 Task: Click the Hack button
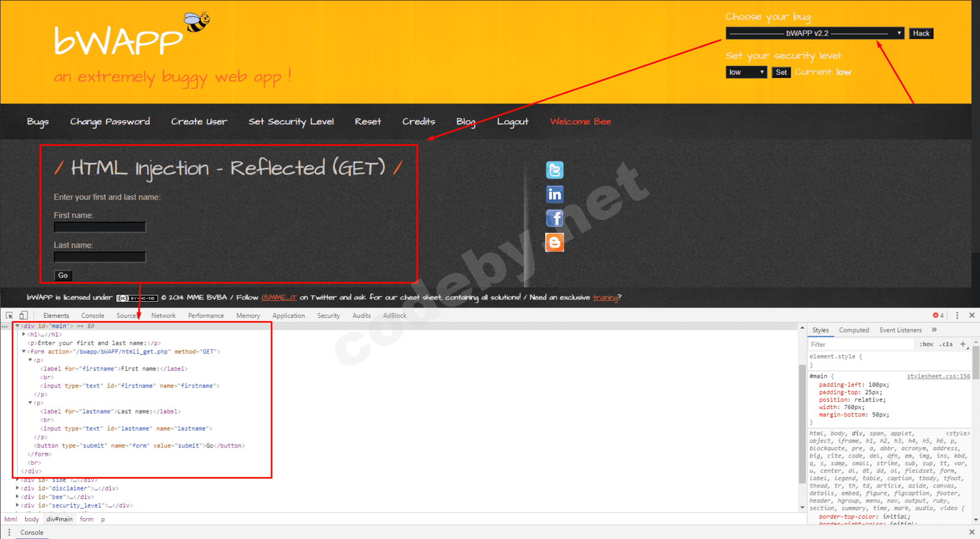click(921, 33)
